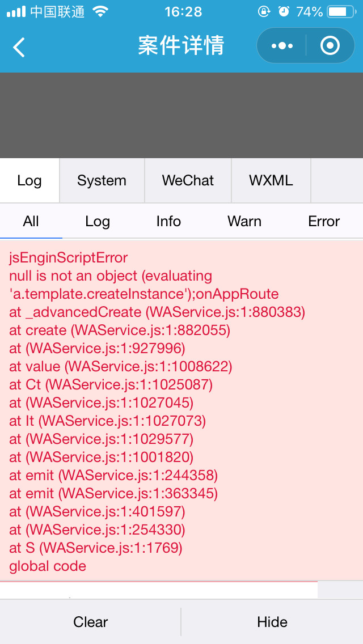Filter console by Error

[324, 221]
